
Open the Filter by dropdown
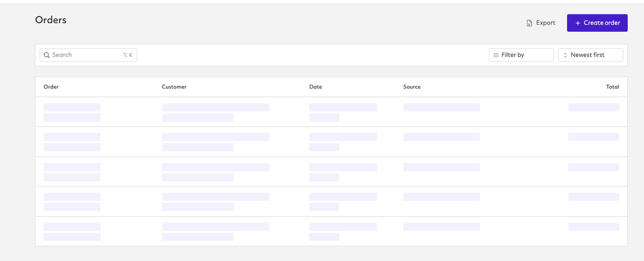click(x=521, y=55)
